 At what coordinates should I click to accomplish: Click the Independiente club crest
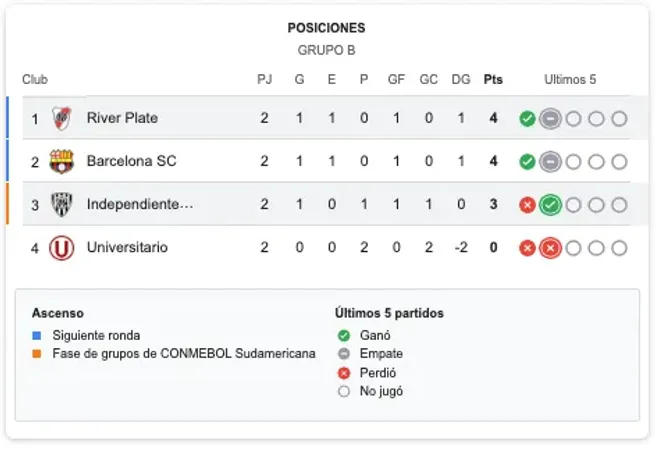click(x=62, y=205)
